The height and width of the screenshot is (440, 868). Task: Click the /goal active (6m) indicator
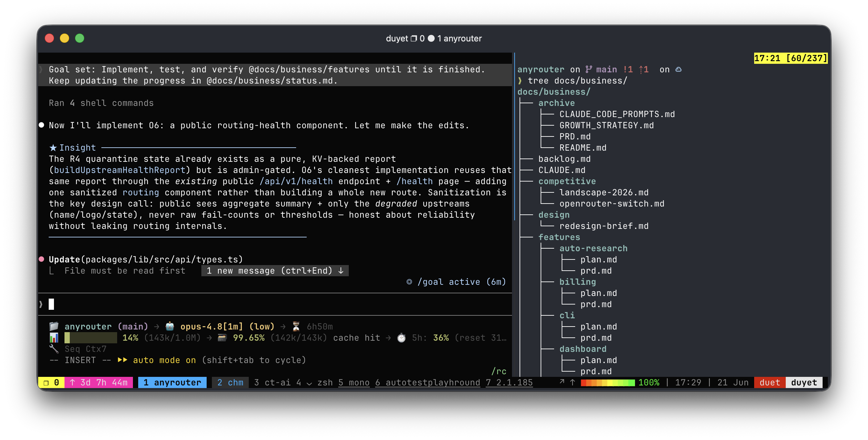pyautogui.click(x=456, y=281)
